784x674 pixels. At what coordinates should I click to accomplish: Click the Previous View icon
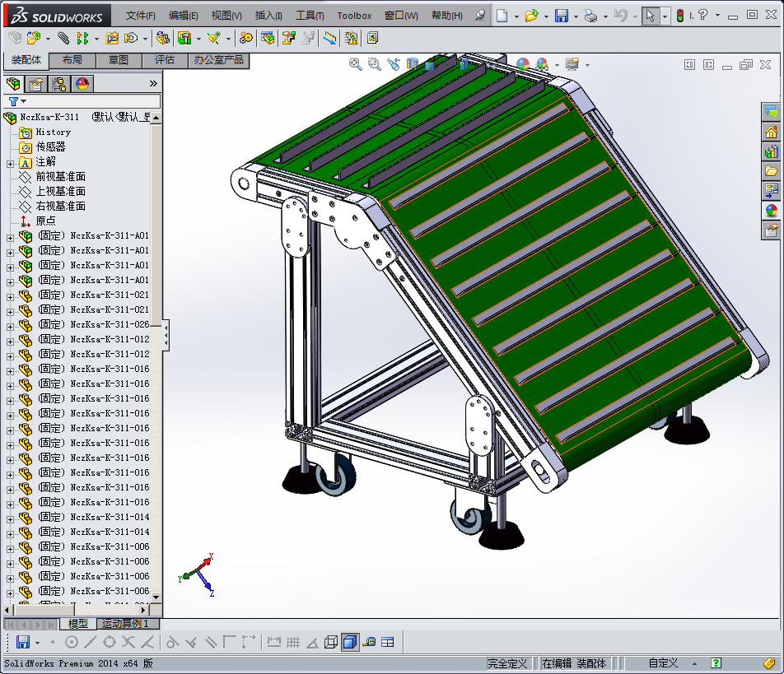[394, 64]
